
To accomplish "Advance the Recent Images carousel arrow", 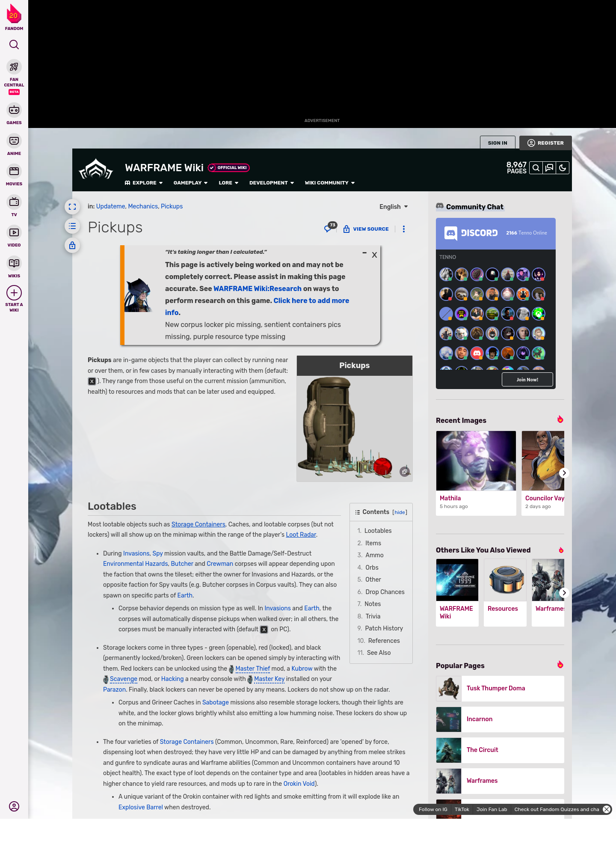I will click(x=564, y=473).
